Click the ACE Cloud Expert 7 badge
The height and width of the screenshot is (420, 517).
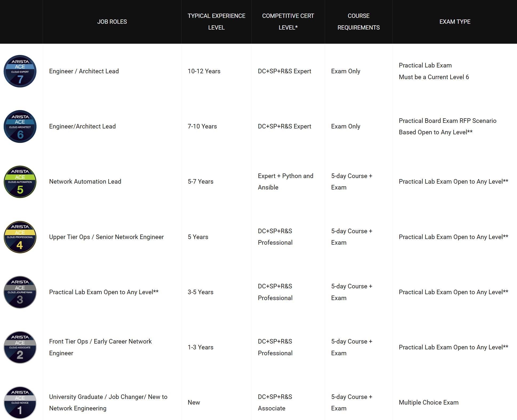20,71
